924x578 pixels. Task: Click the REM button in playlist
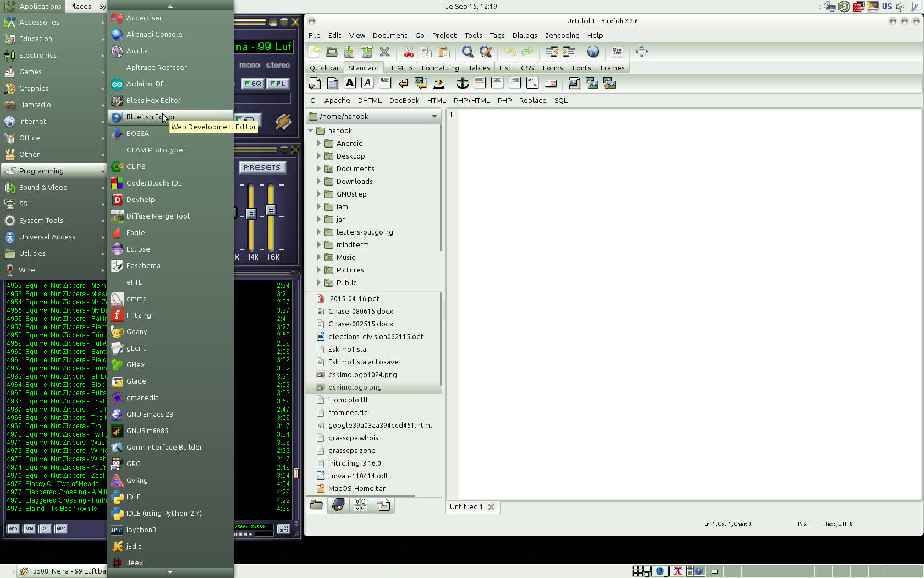29,528
